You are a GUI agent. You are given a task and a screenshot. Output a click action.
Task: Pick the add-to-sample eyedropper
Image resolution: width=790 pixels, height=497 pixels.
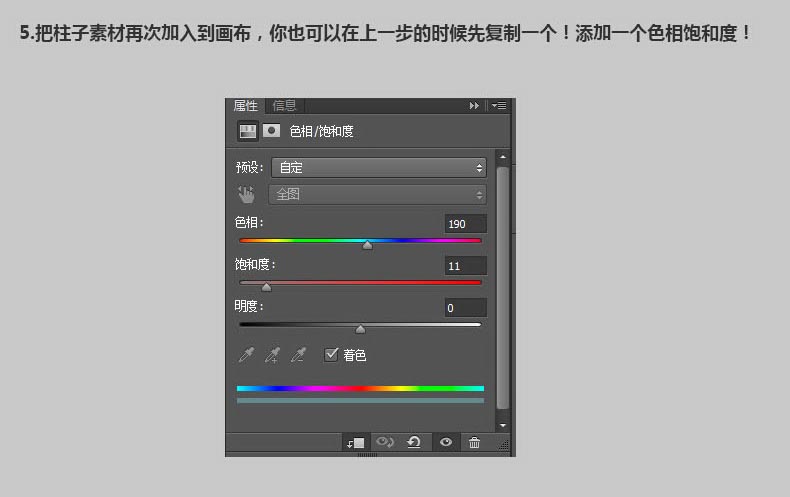click(x=272, y=355)
